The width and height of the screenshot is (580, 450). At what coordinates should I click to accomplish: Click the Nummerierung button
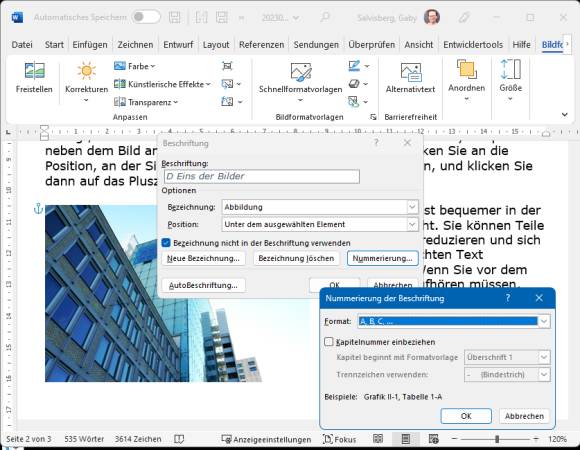(382, 258)
